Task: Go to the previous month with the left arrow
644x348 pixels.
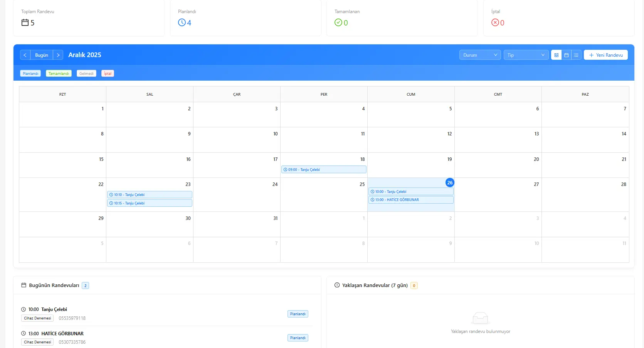Action: coord(25,55)
